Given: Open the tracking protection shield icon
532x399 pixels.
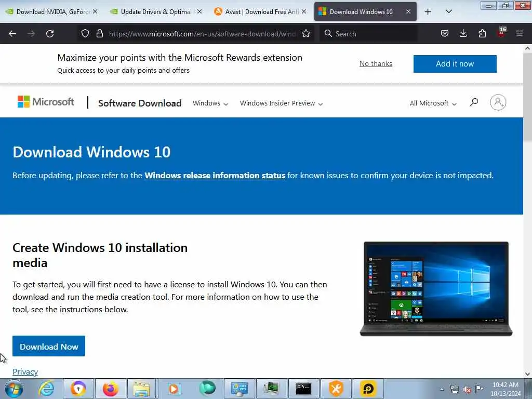Looking at the screenshot, I should click(85, 33).
